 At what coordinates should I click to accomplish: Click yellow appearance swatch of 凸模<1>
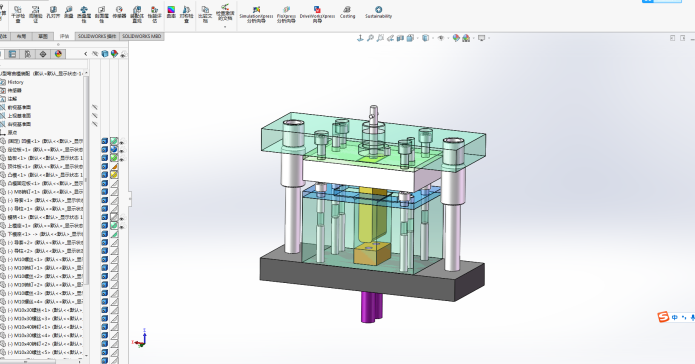coord(114,175)
